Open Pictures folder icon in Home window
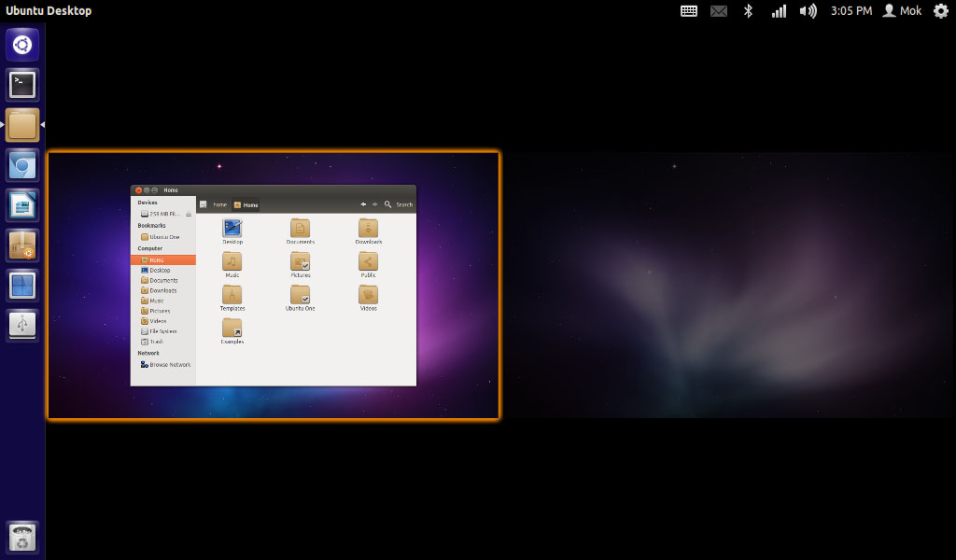Image resolution: width=956 pixels, height=560 pixels. pos(300,264)
